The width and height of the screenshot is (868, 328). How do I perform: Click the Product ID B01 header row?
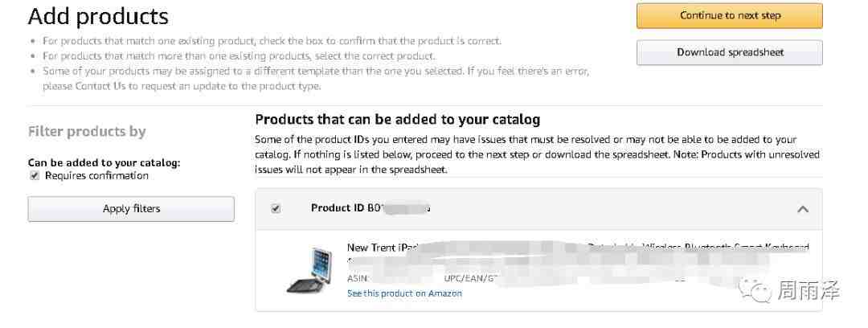pos(538,209)
